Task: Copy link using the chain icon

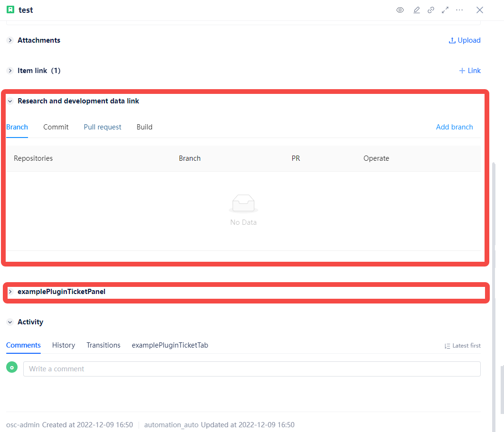Action: coord(431,10)
